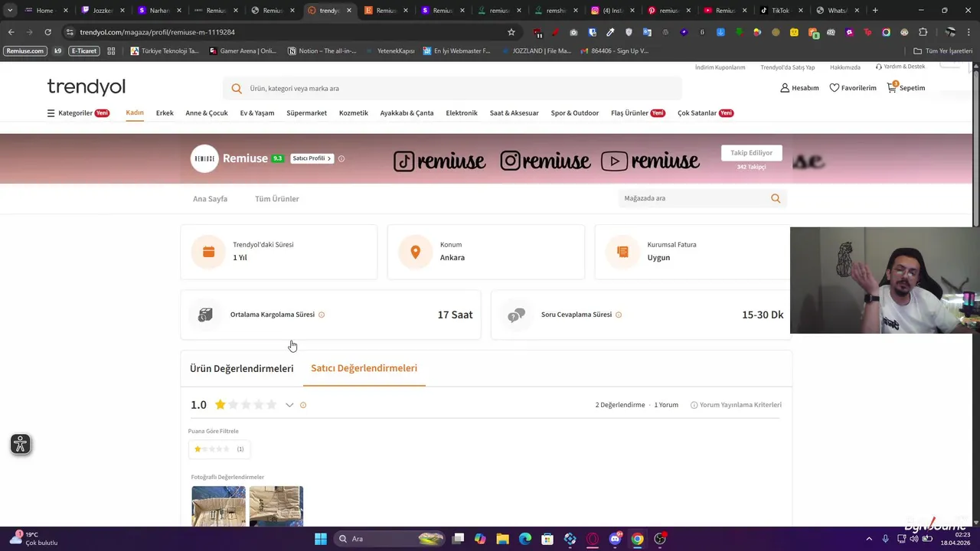Open Trendyol'da Satış Yap link
980x551 pixels.
click(788, 67)
